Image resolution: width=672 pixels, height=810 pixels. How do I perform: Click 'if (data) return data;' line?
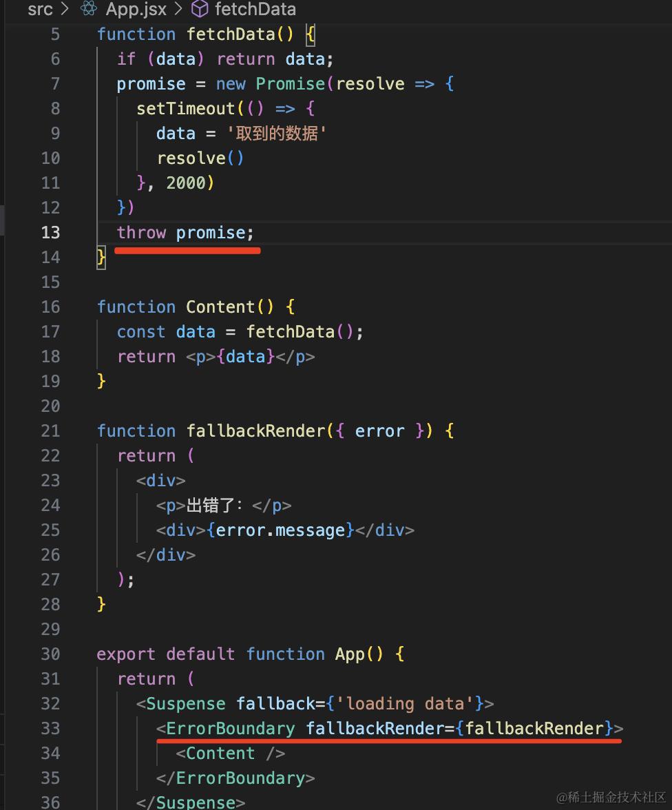coord(225,59)
